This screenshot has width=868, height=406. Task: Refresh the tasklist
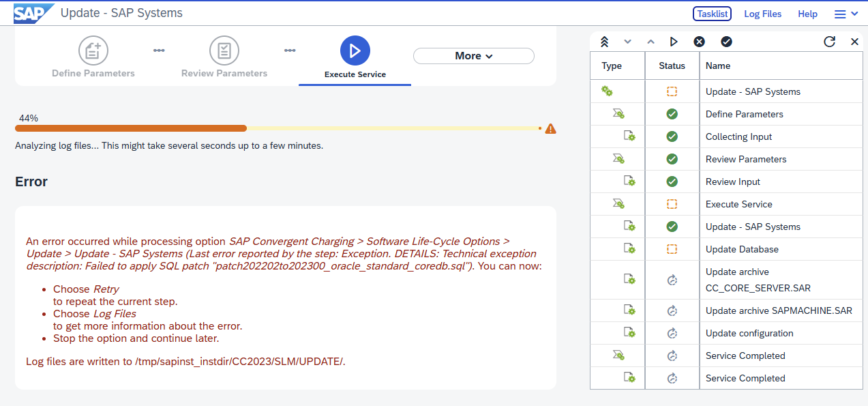coord(829,42)
